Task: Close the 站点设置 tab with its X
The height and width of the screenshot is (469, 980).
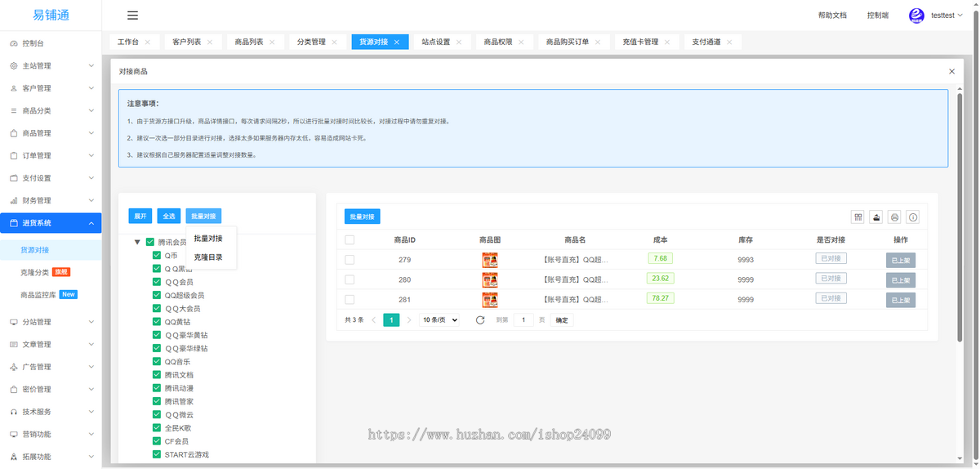Action: (458, 42)
